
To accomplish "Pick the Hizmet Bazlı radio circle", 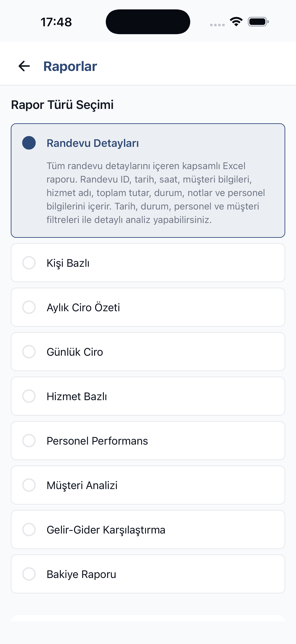I will 29,396.
